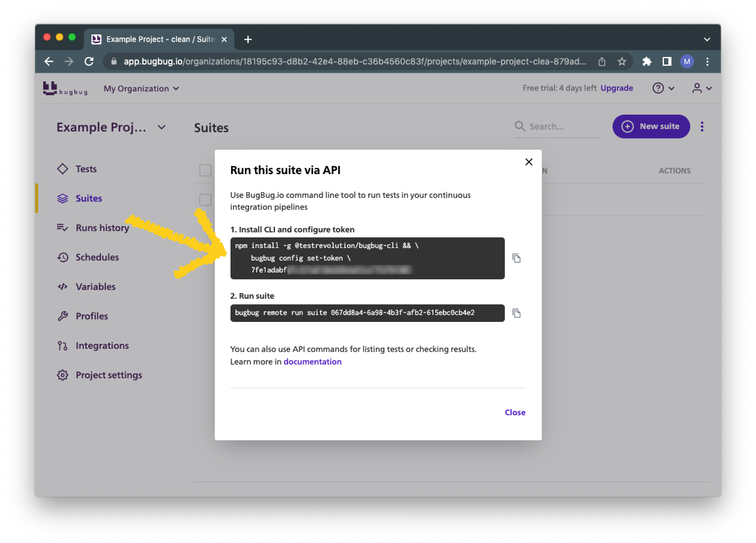Reload the browser page
Viewport: 756px width, 543px height.
click(x=89, y=62)
